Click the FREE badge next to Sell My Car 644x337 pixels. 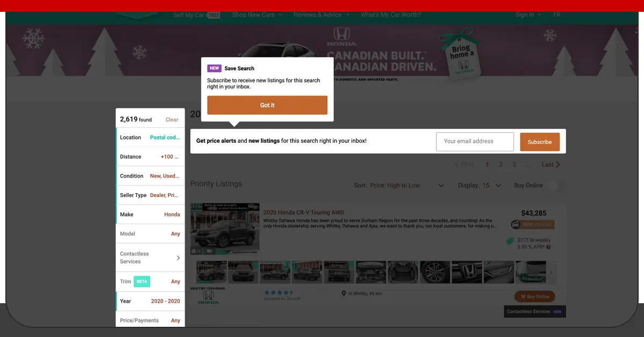[214, 15]
